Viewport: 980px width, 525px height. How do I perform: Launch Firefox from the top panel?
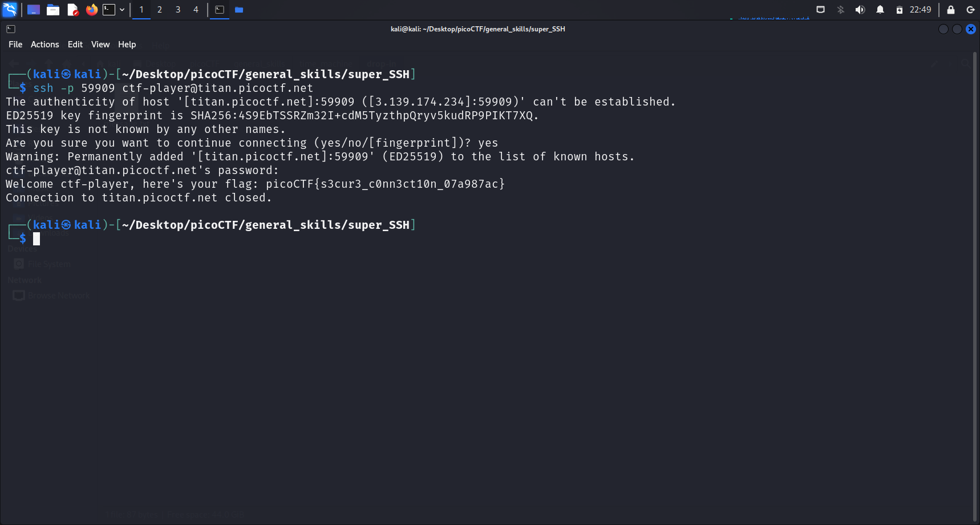[x=91, y=10]
